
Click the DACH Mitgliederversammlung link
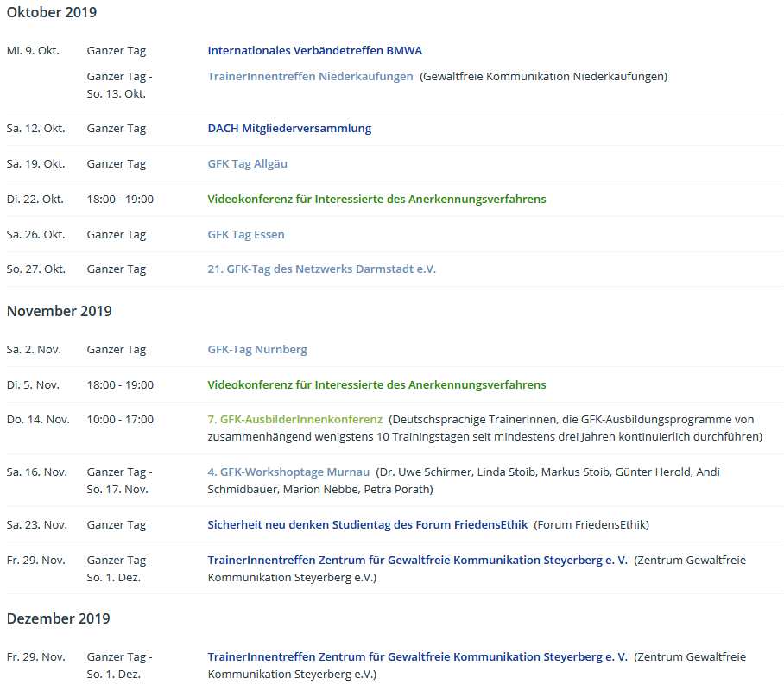(289, 129)
